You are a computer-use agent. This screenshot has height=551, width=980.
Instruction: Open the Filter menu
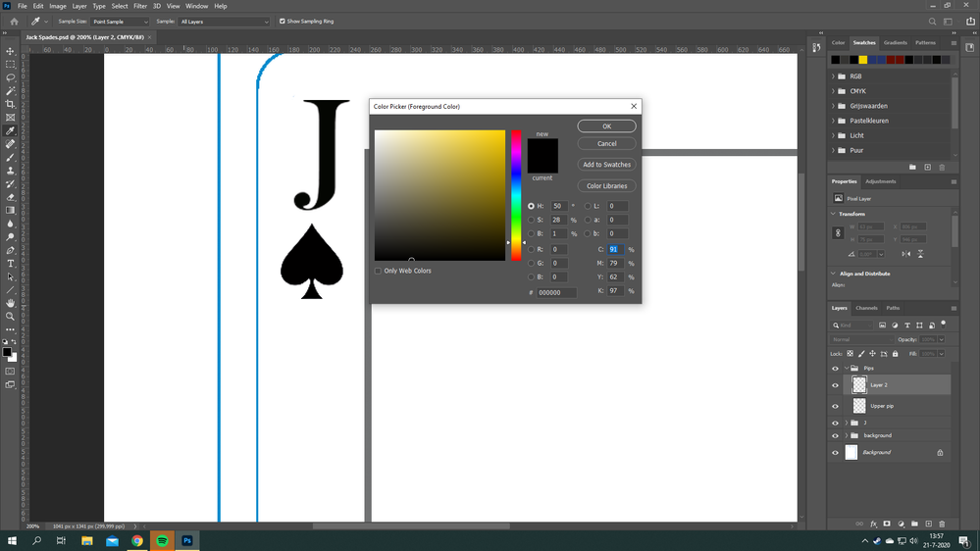point(140,6)
